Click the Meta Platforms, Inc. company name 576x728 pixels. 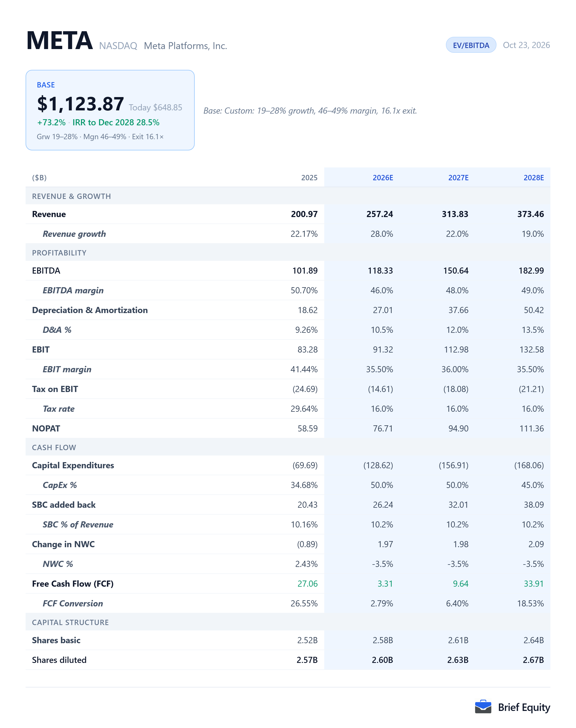click(186, 46)
